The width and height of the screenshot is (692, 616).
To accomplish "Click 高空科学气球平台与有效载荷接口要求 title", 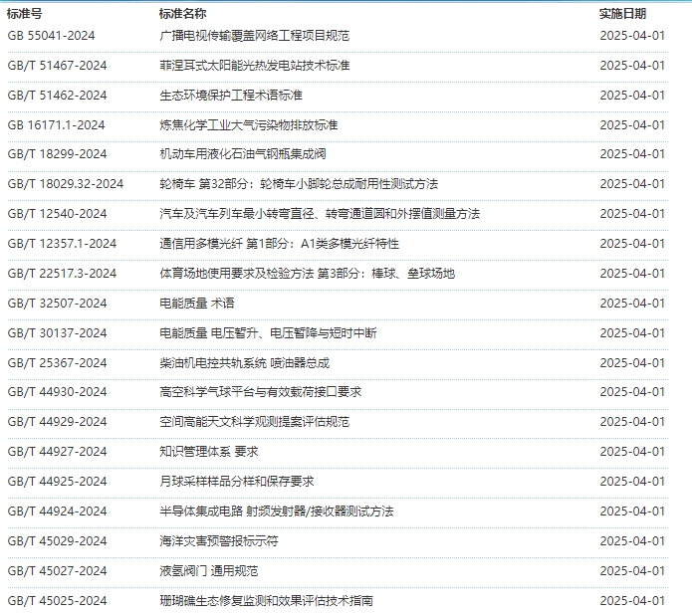I will tap(260, 392).
